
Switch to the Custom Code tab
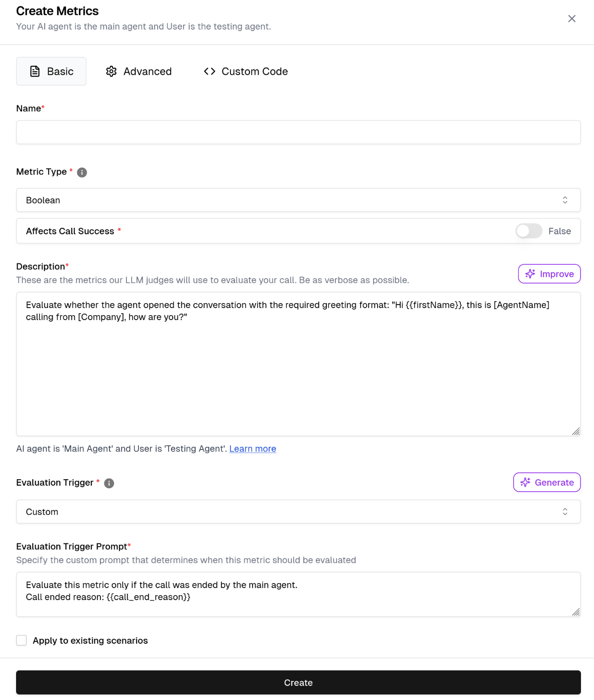[246, 71]
